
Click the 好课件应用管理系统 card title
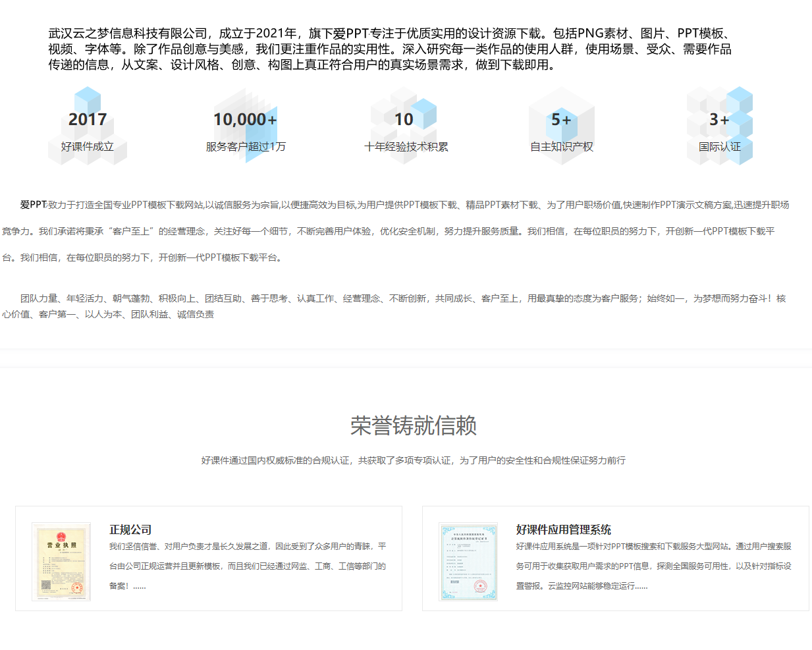click(x=564, y=529)
